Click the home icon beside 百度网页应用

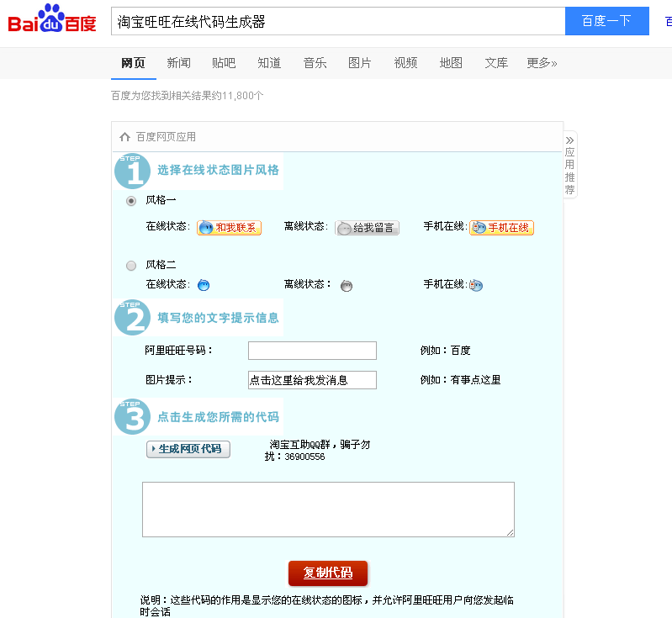(124, 137)
